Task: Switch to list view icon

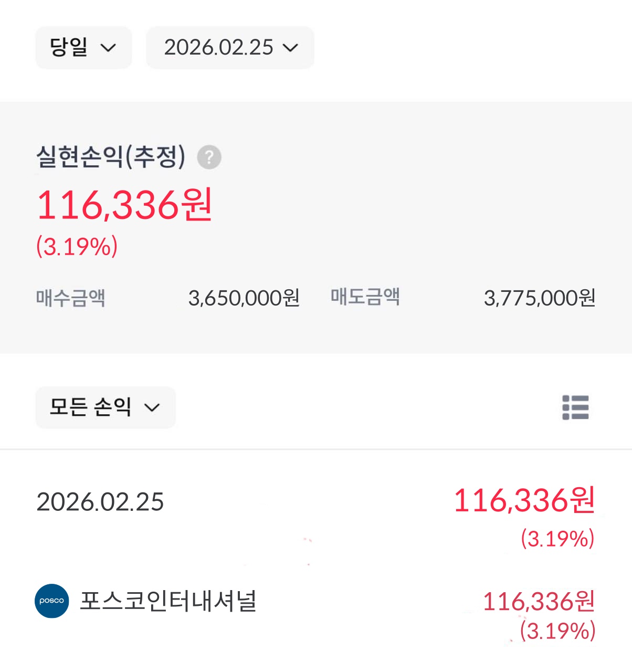Action: click(x=575, y=407)
